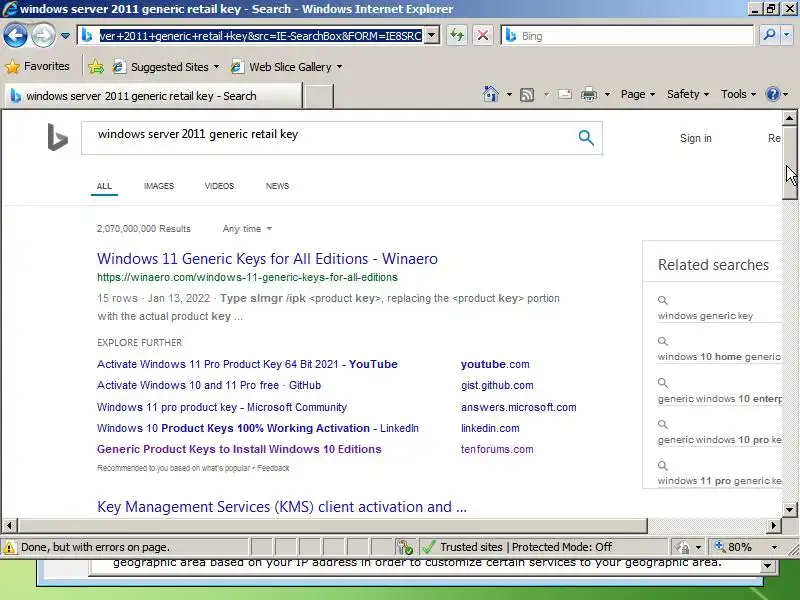Open the Suggested Sites dropdown
Screen dimensions: 800x600
(x=166, y=67)
